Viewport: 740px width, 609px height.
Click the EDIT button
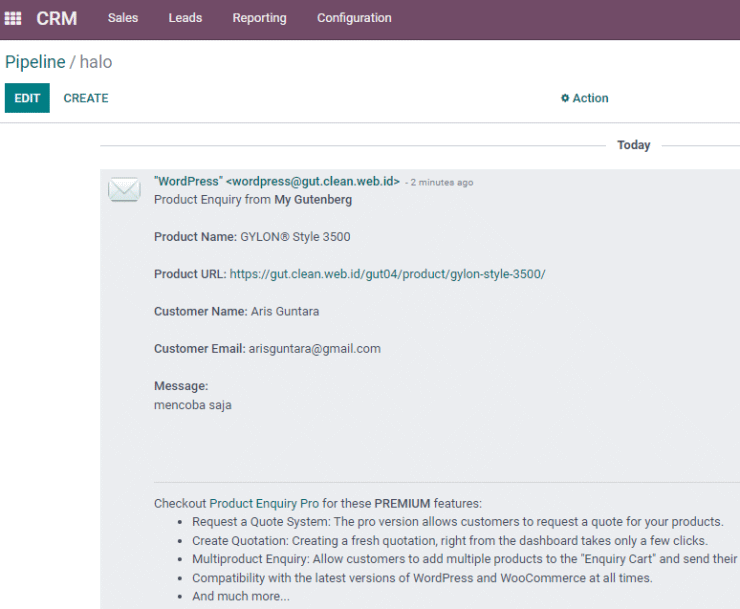point(27,98)
